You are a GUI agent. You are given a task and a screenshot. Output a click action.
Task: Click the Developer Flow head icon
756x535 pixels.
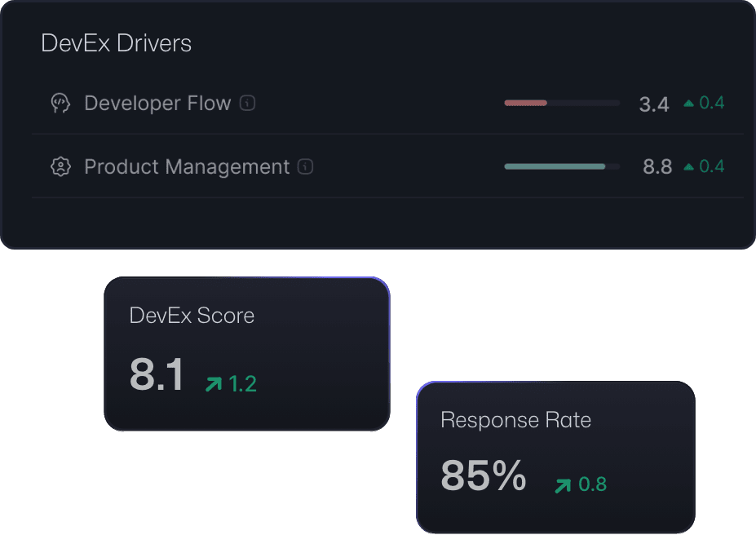click(60, 104)
